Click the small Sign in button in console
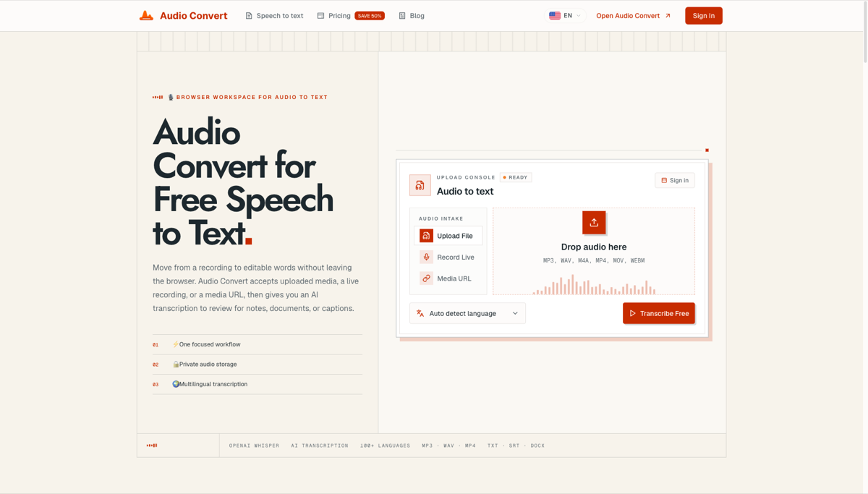This screenshot has width=868, height=494. tap(675, 180)
